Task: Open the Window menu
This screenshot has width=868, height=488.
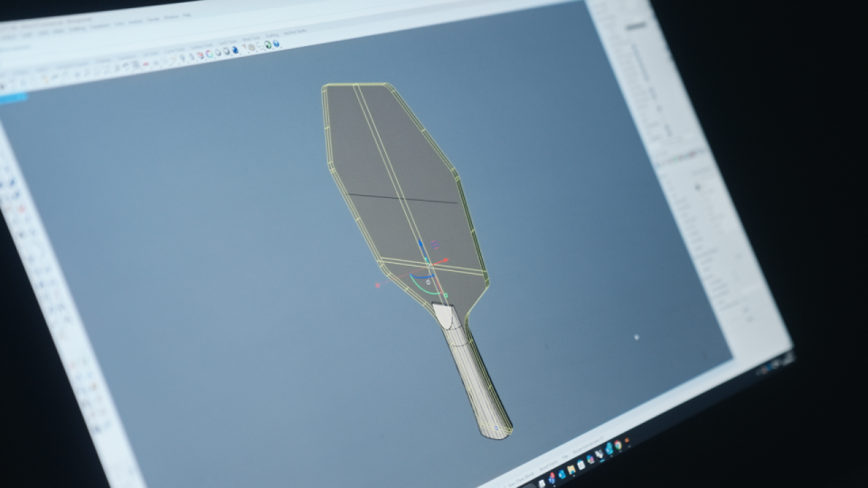Action: (x=171, y=16)
